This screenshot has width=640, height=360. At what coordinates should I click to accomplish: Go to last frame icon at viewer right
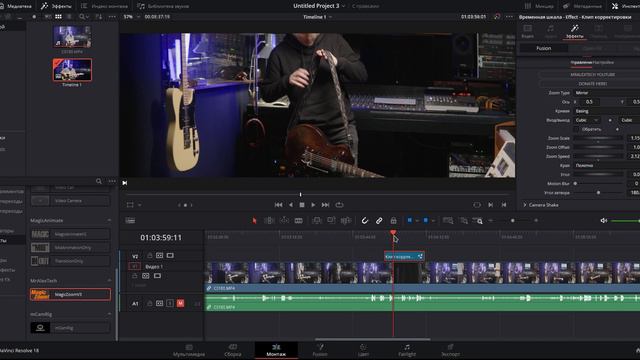click(x=504, y=205)
